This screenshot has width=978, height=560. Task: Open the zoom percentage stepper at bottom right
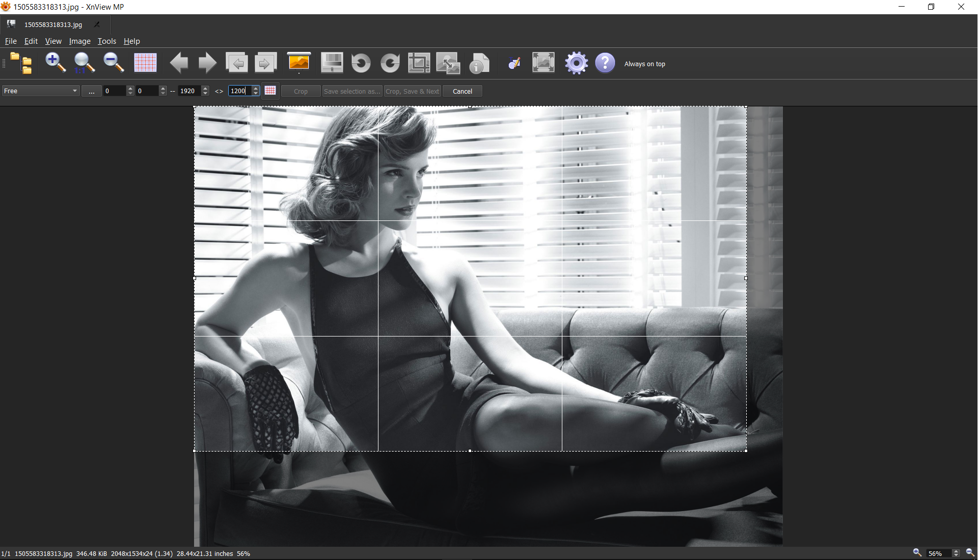click(956, 553)
